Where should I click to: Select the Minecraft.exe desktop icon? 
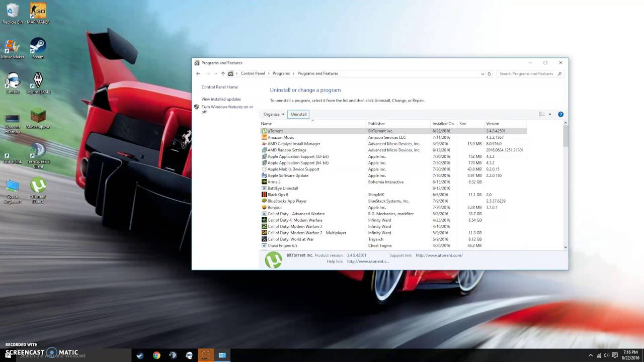coord(38,119)
